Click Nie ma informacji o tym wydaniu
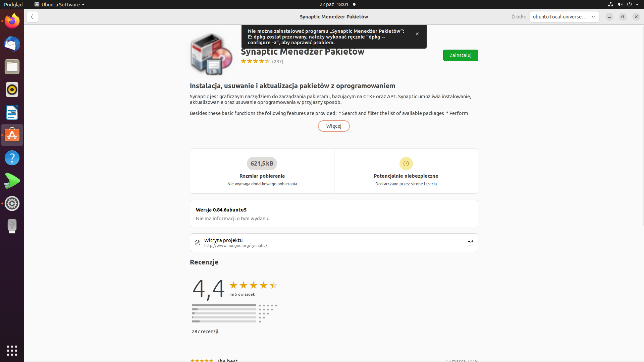 click(232, 219)
